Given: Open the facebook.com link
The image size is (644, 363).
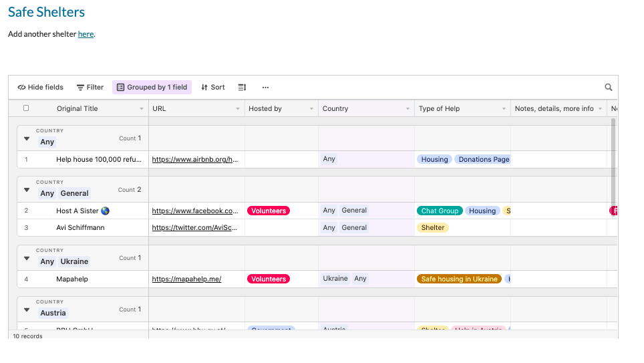Looking at the screenshot, I should 194,211.
